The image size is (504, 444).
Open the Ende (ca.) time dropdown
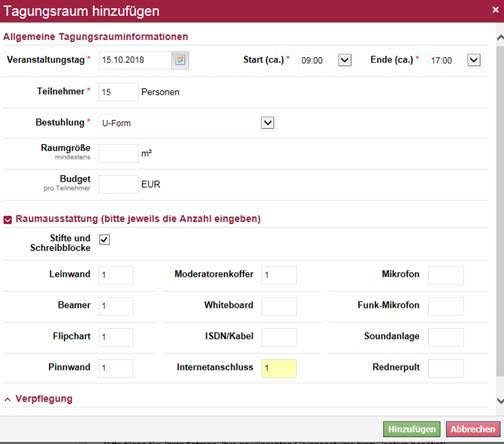(x=474, y=60)
